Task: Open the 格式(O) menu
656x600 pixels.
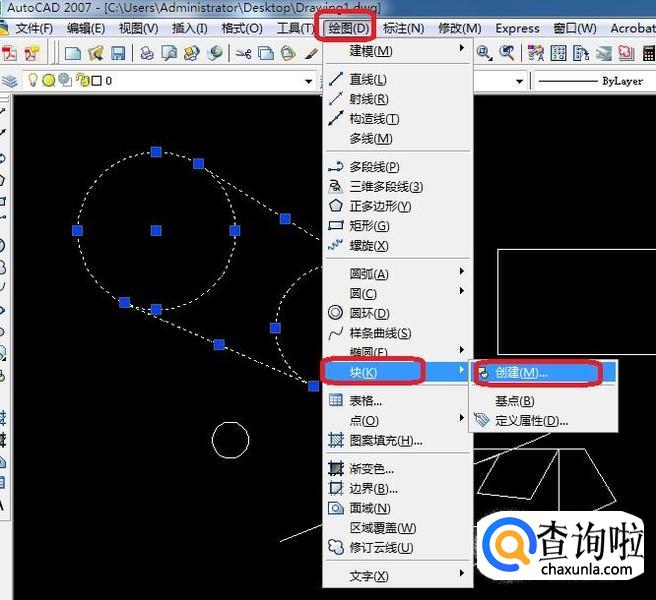Action: [242, 28]
